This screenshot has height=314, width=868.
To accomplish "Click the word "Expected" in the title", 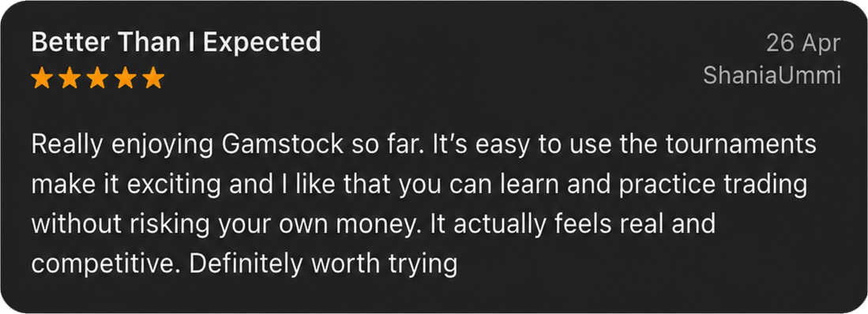I will 262,43.
